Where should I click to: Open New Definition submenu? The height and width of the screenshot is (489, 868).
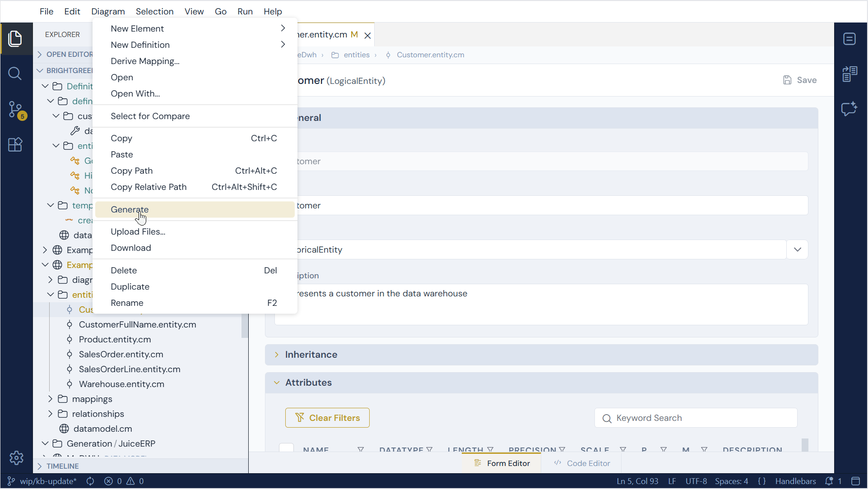(x=195, y=45)
